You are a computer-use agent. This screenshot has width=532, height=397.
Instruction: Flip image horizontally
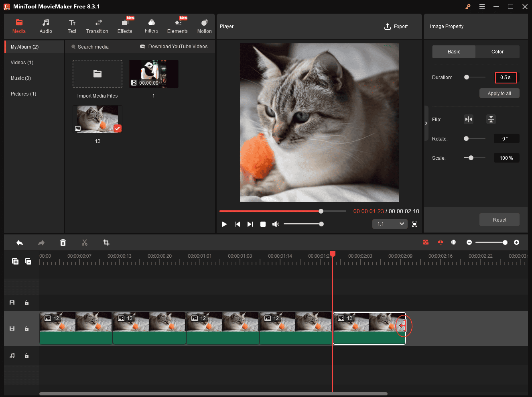point(468,119)
